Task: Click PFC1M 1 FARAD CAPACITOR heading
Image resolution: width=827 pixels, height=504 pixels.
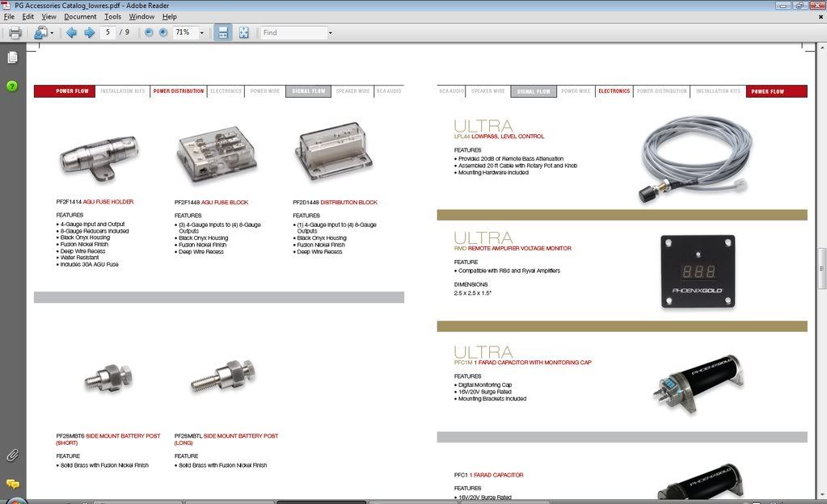Action: coord(523,363)
